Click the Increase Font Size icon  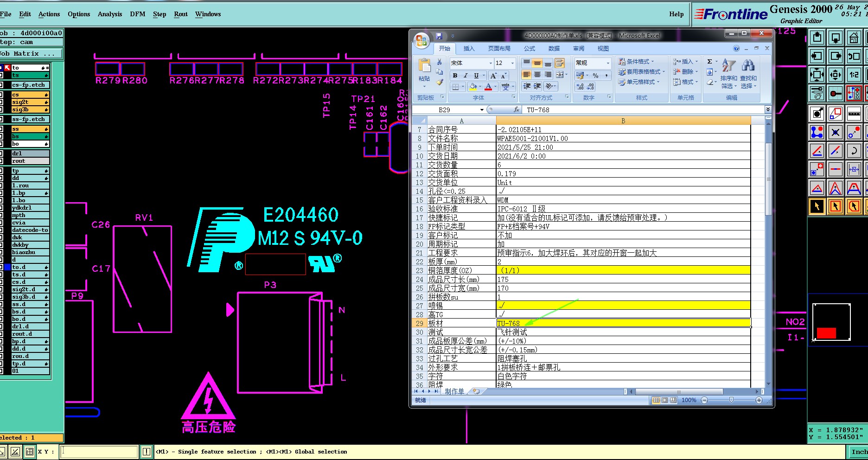(x=494, y=76)
